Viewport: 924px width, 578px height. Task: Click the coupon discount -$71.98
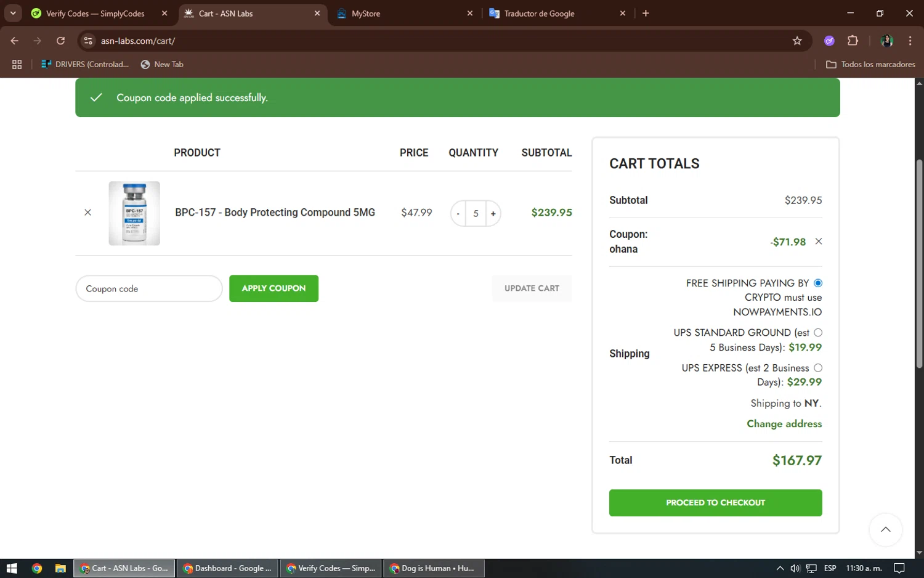(787, 242)
